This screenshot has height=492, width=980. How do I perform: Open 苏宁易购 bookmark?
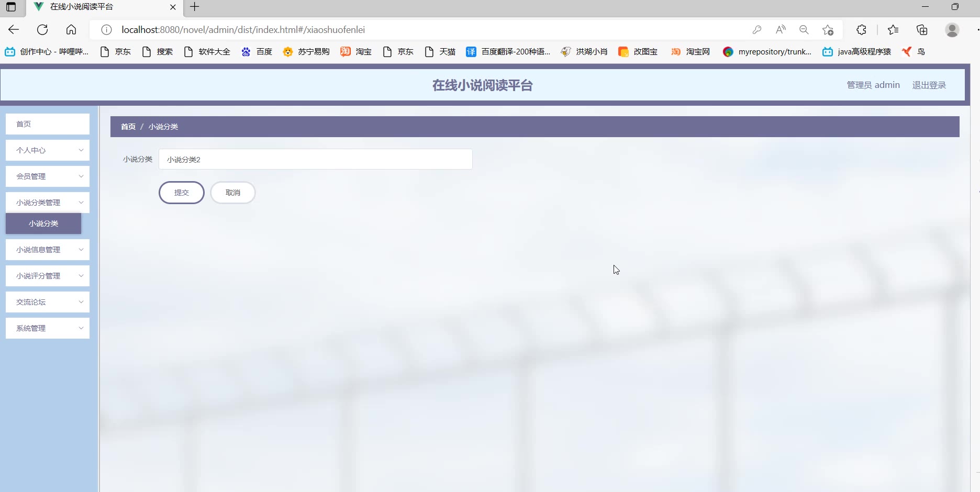pyautogui.click(x=306, y=51)
